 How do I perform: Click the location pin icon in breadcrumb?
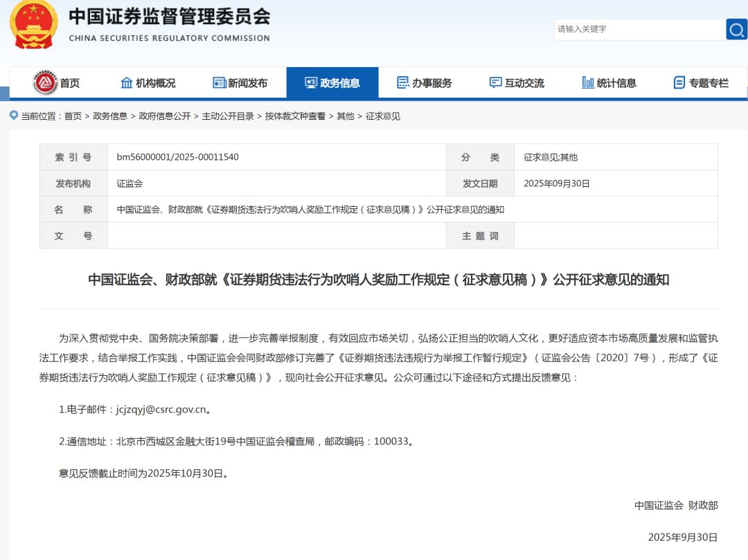coord(14,116)
